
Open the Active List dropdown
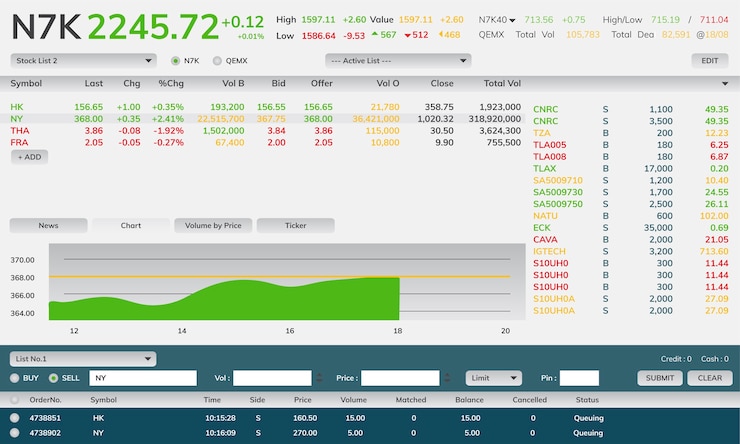[398, 60]
